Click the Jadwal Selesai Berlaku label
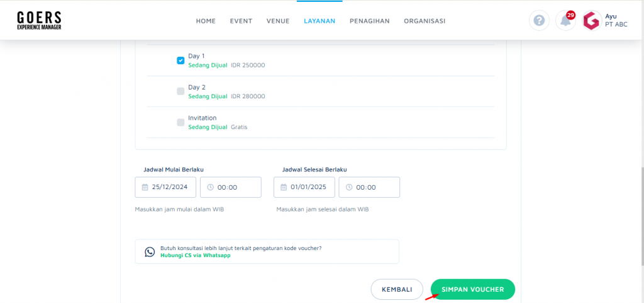The width and height of the screenshot is (644, 303). pyautogui.click(x=315, y=169)
